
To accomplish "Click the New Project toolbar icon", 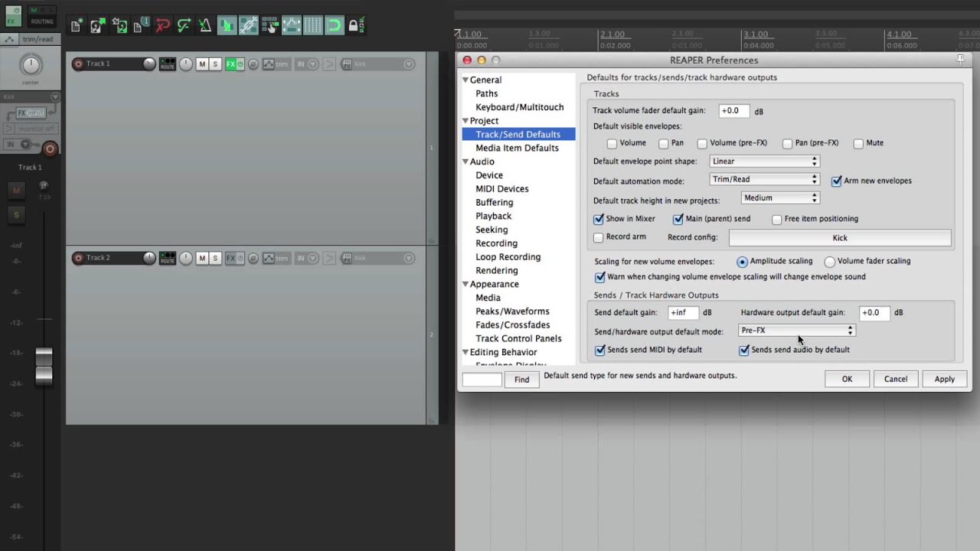I will [76, 25].
